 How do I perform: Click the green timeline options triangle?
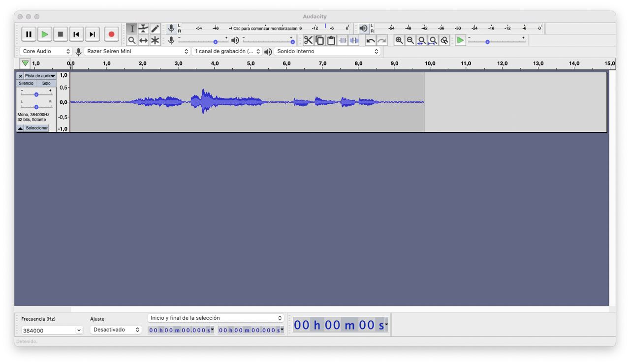coord(25,63)
